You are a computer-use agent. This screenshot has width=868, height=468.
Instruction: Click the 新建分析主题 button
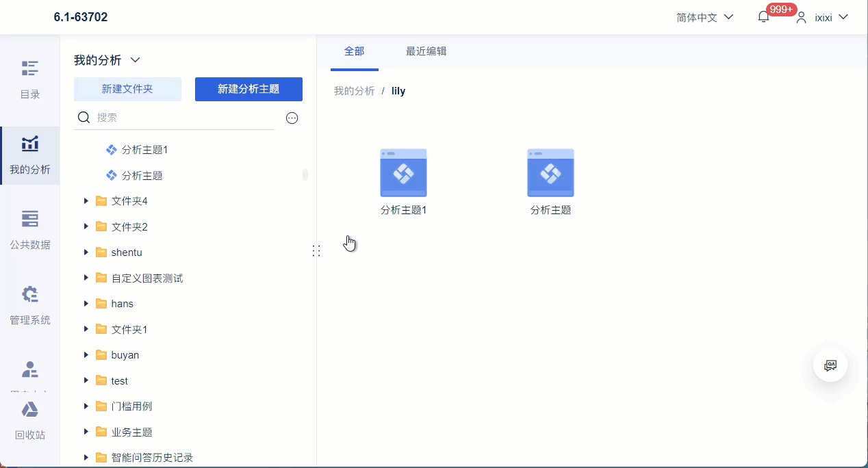[x=248, y=89]
